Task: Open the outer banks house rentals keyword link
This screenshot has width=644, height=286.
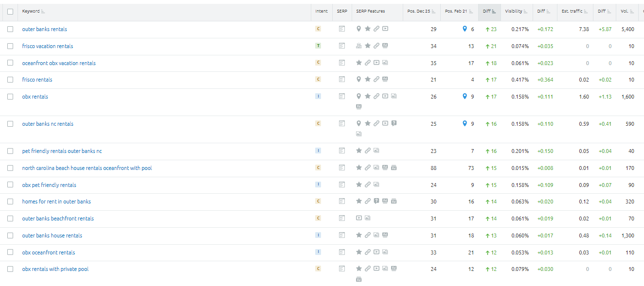Action: coord(52,236)
